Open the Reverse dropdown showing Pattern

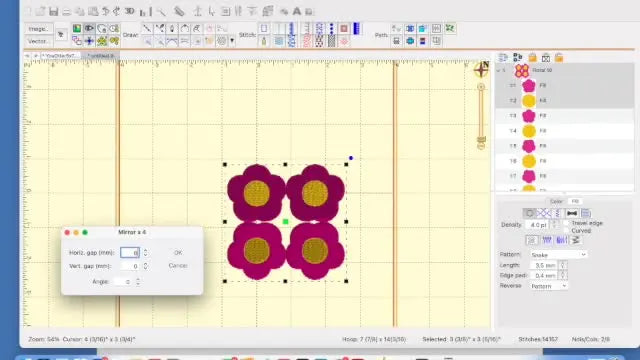pos(549,286)
